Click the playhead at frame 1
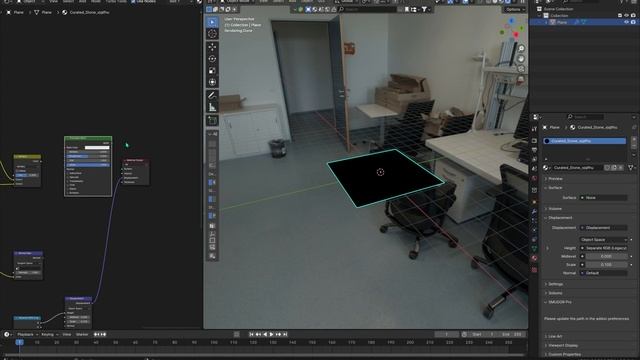Image resolution: width=640 pixels, height=360 pixels. click(x=19, y=342)
